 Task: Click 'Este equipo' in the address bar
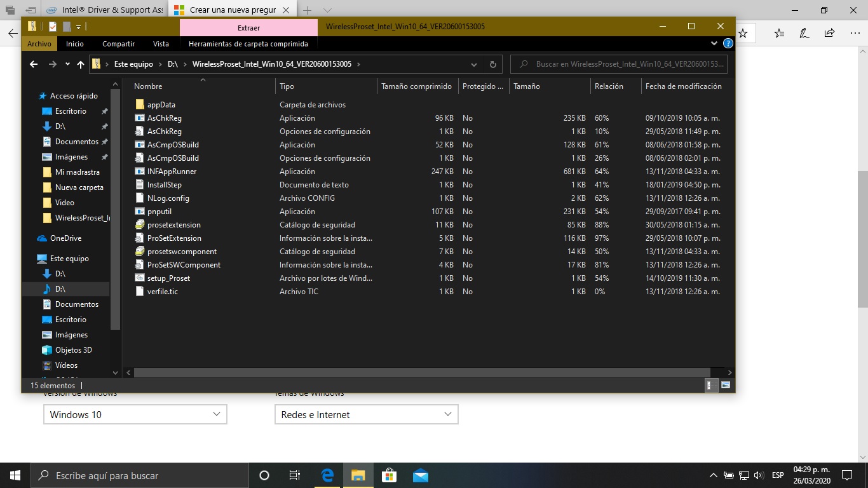point(133,64)
